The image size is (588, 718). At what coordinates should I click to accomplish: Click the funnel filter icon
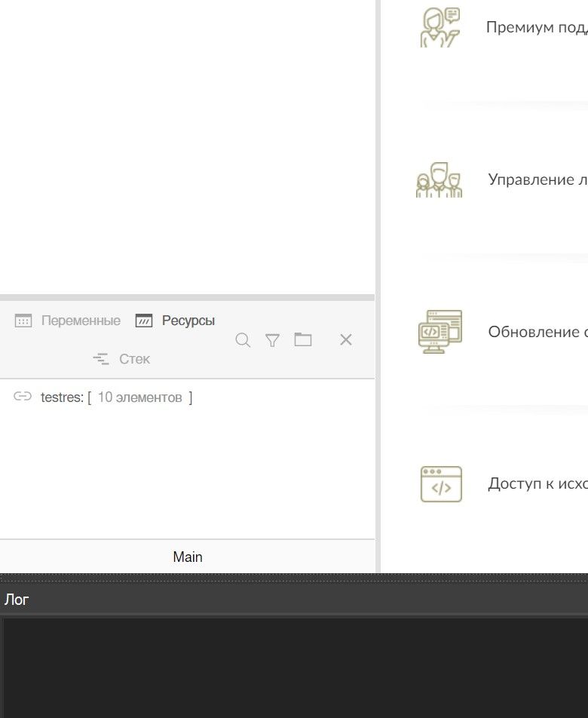coord(272,340)
